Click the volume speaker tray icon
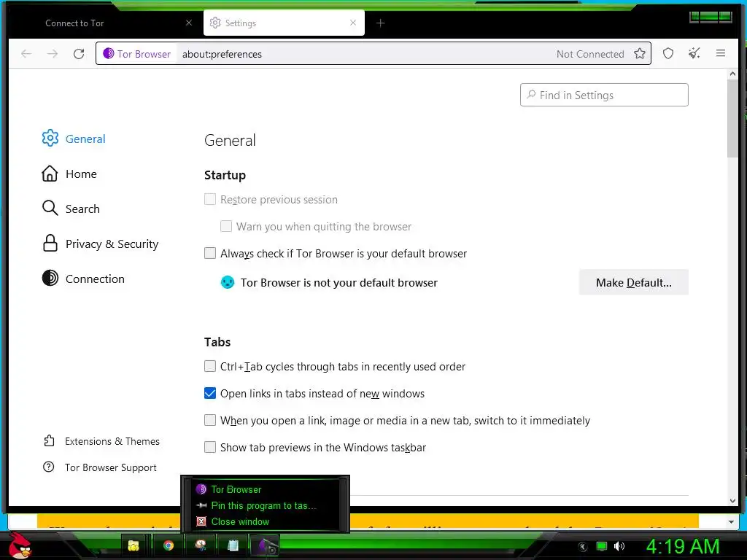The width and height of the screenshot is (747, 560). 619,546
